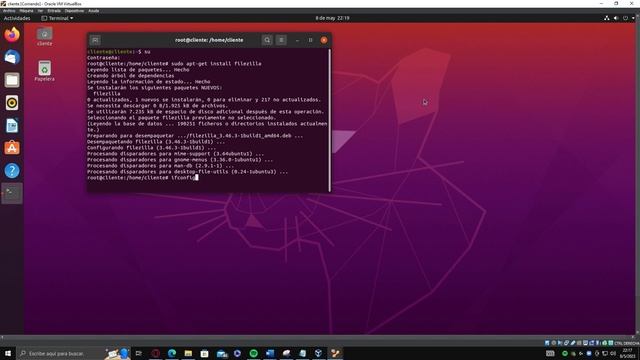640x360 pixels.
Task: Open the Ayuda menu in VirtualBox
Action: tap(93, 11)
